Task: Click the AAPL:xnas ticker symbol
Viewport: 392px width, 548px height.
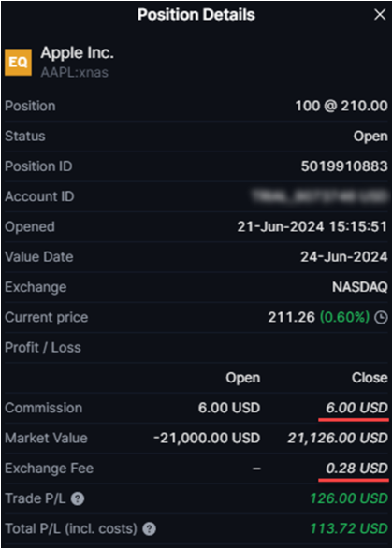Action: pyautogui.click(x=75, y=72)
